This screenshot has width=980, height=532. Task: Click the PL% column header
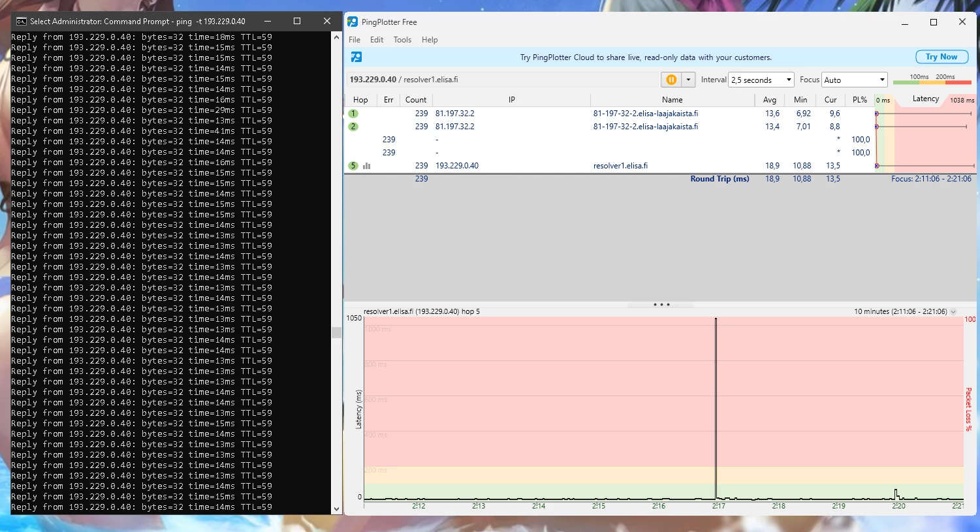[x=860, y=100]
